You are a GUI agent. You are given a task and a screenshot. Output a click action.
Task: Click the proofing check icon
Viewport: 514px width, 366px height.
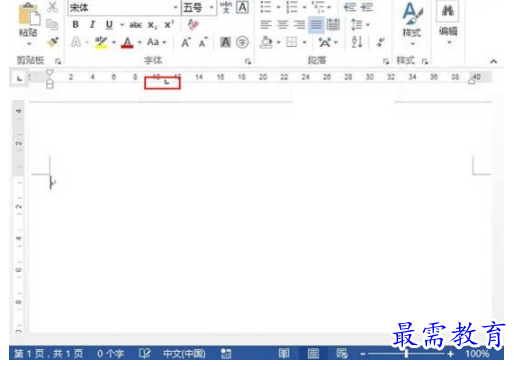[x=145, y=353]
